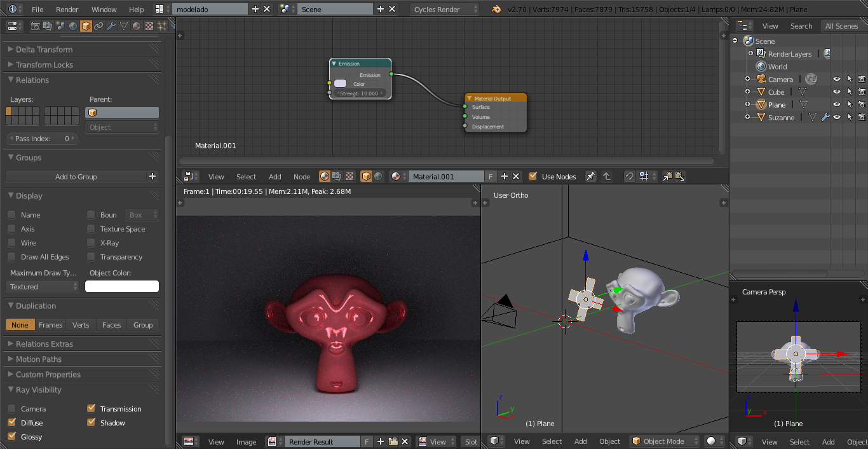Collapse the Scene tree in outliner
The width and height of the screenshot is (868, 449).
point(735,41)
